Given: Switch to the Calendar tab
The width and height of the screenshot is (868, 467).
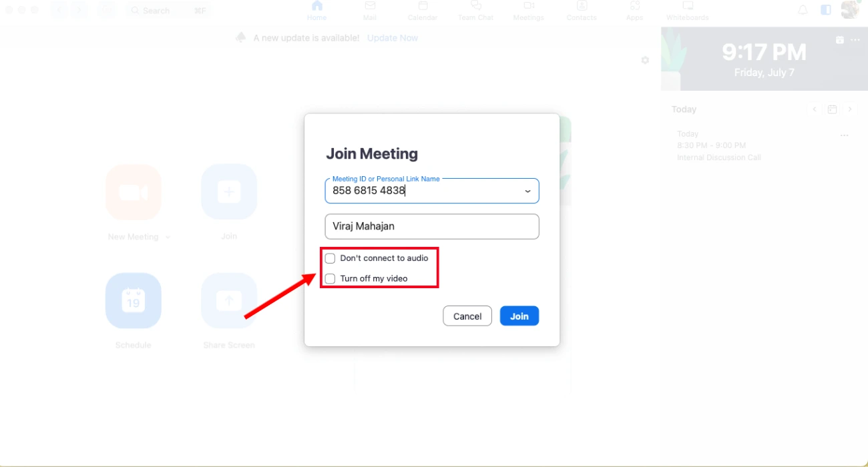Looking at the screenshot, I should click(423, 10).
